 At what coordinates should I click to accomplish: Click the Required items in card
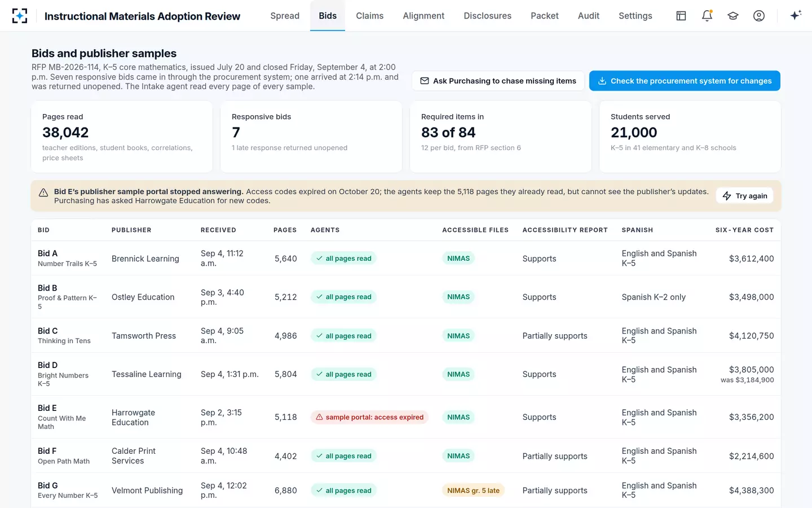(x=501, y=137)
